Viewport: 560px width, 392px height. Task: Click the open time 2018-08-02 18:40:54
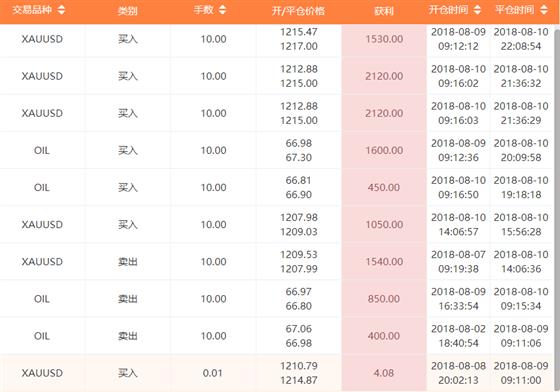click(x=458, y=336)
